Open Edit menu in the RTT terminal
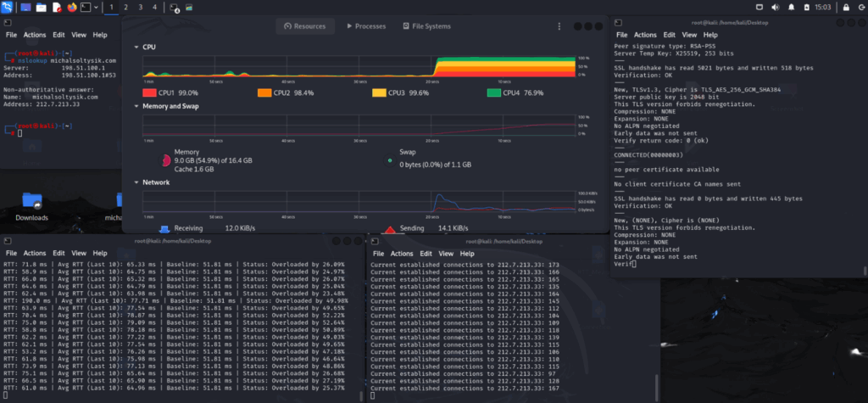 click(x=58, y=254)
